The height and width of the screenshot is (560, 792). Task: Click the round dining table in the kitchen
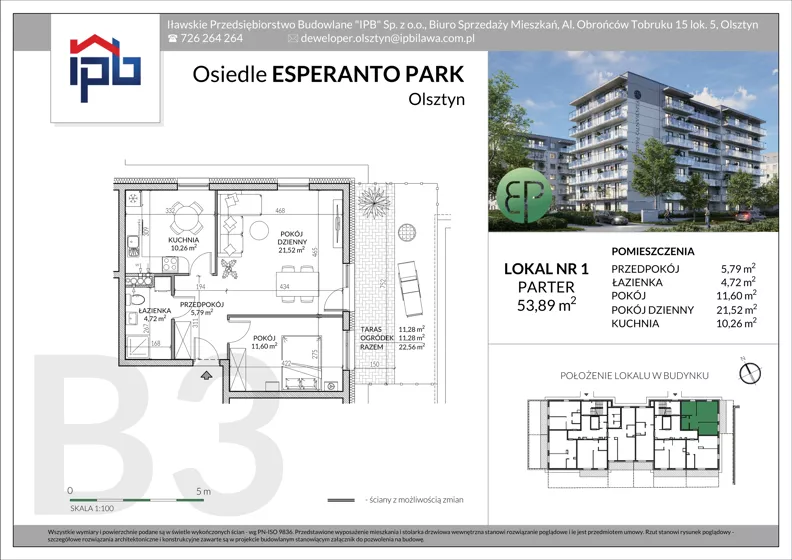[187, 217]
